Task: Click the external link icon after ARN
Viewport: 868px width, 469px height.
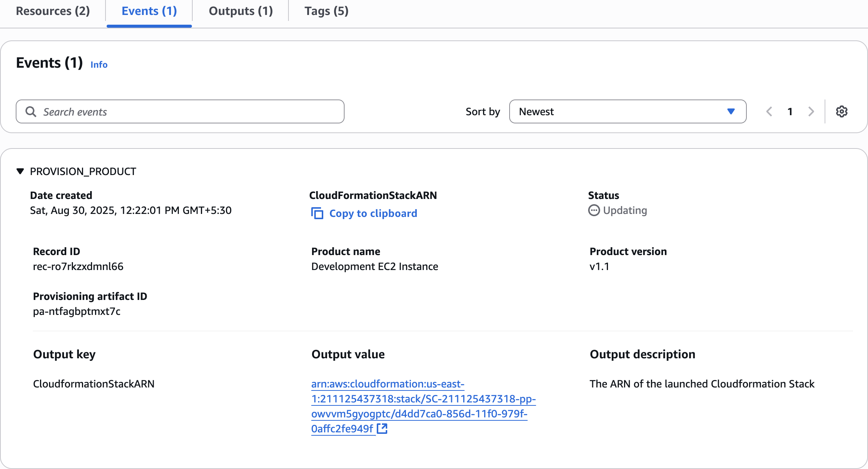Action: point(382,429)
